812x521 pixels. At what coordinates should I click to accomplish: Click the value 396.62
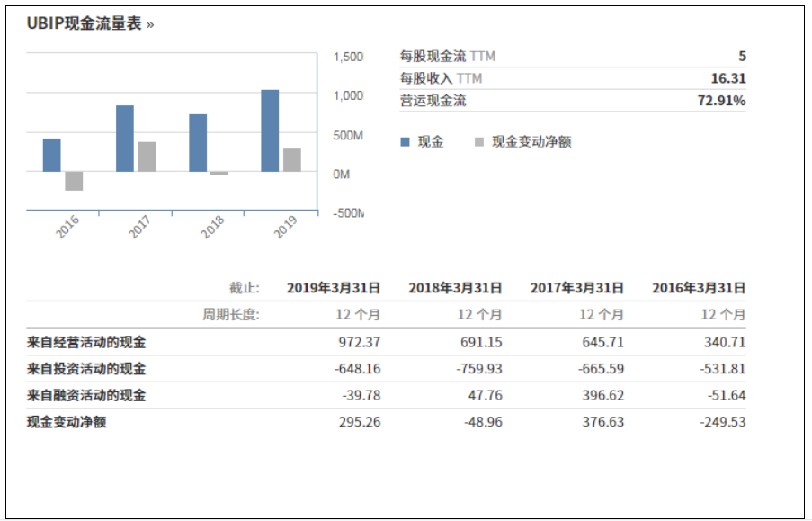[602, 396]
